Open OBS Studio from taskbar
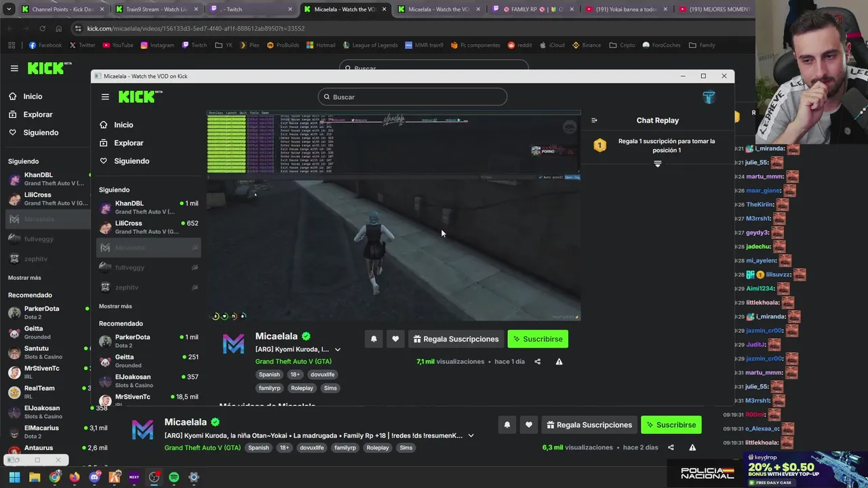Viewport: 868px width, 488px height. click(x=154, y=477)
